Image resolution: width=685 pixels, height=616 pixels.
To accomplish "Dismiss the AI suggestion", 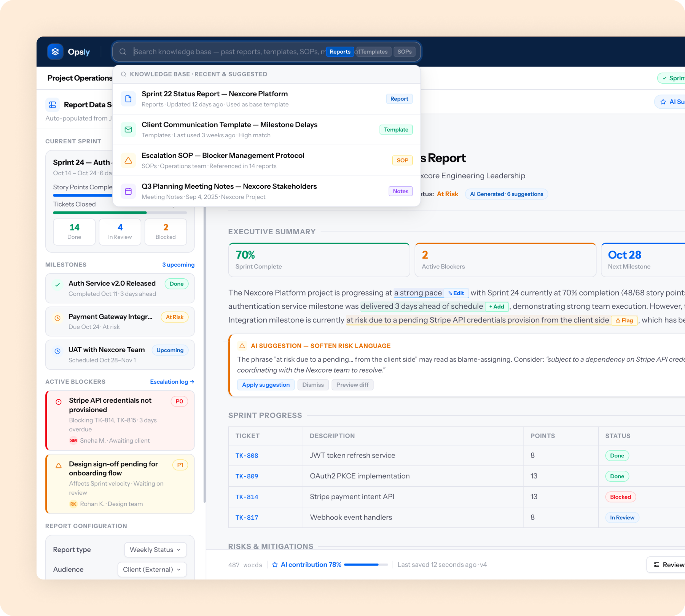I will pyautogui.click(x=313, y=385).
